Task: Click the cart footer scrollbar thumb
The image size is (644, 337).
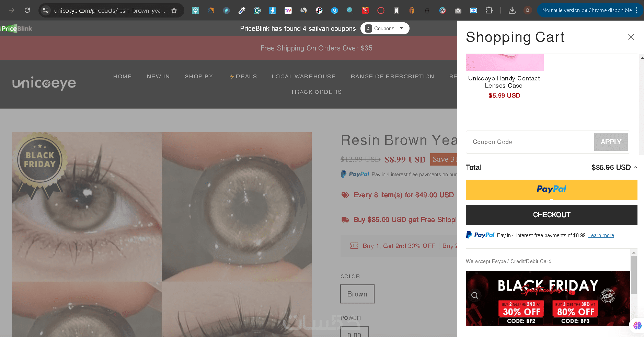Action: pos(634,275)
